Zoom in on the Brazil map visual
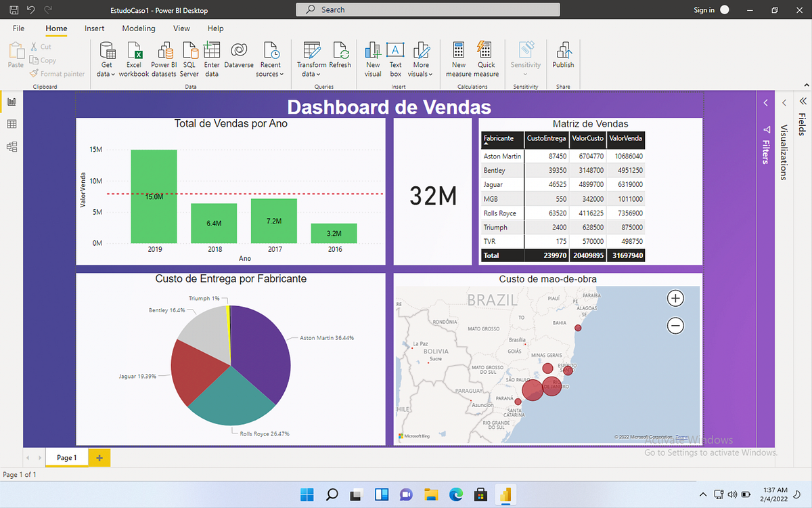 [674, 298]
